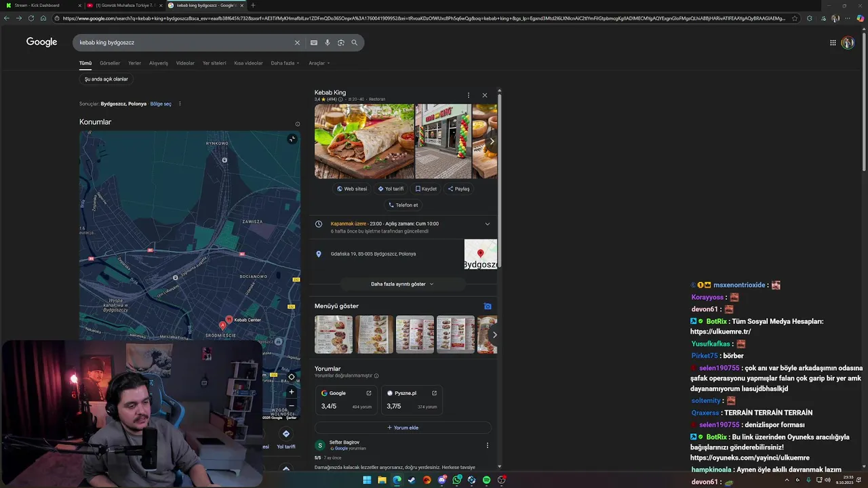The width and height of the screenshot is (868, 488).
Task: Click the browser address bar URL
Action: pyautogui.click(x=424, y=18)
